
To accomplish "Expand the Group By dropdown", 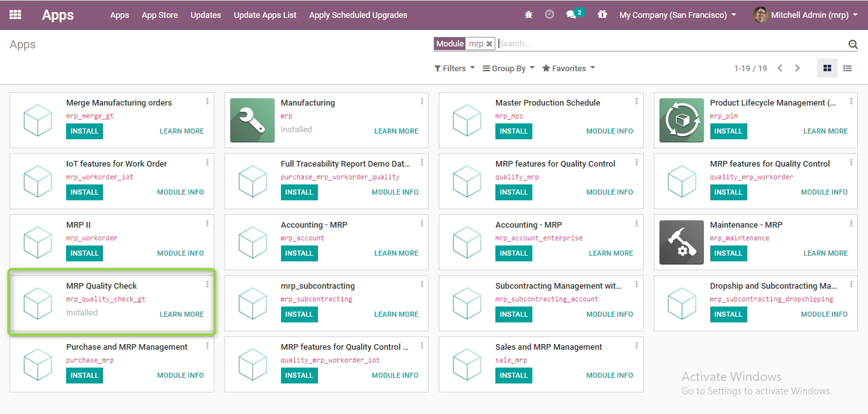I will [507, 68].
